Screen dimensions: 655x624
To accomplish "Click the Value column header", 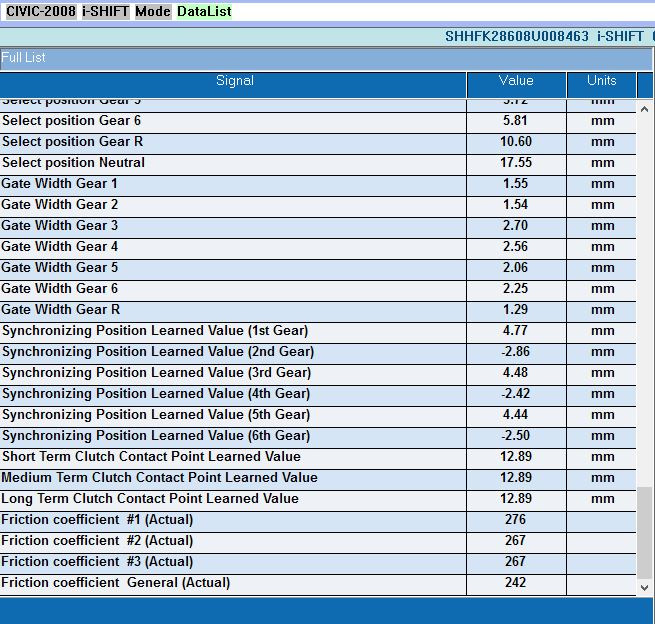I will (x=516, y=85).
